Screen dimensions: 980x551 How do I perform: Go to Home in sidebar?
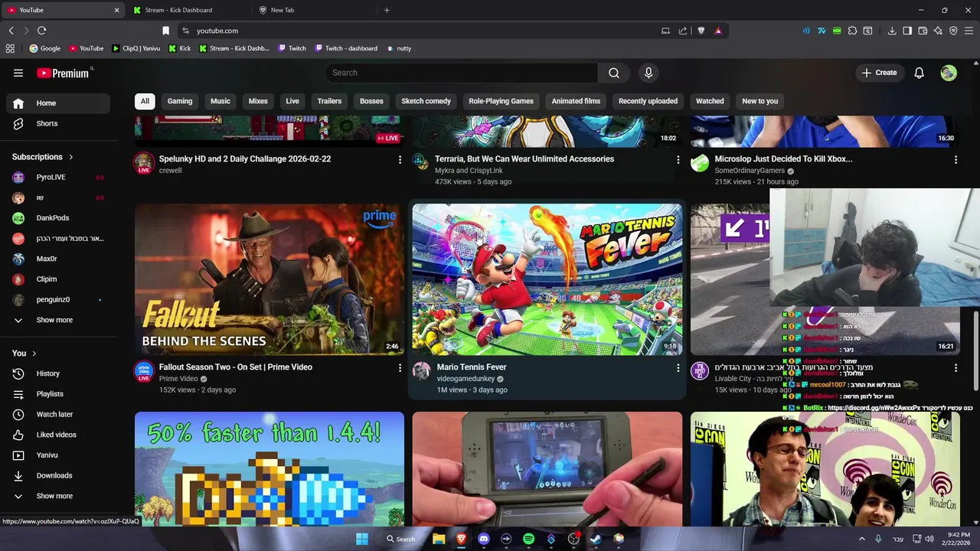coord(58,103)
